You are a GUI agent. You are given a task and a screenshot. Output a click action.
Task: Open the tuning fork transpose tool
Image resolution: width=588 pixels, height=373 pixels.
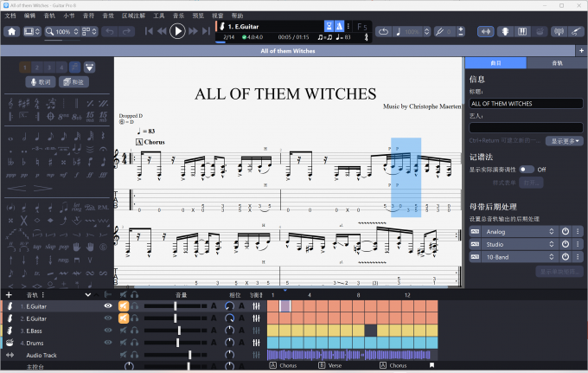pyautogui.click(x=439, y=31)
